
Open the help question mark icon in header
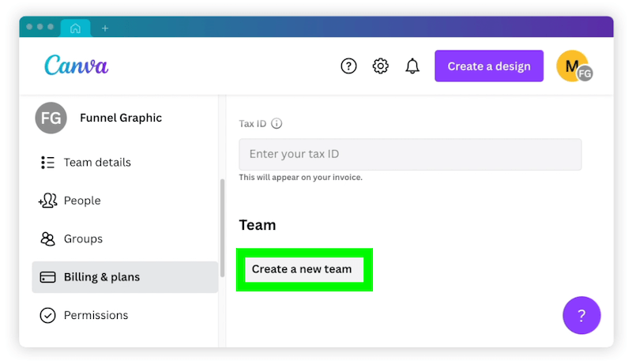click(x=348, y=66)
